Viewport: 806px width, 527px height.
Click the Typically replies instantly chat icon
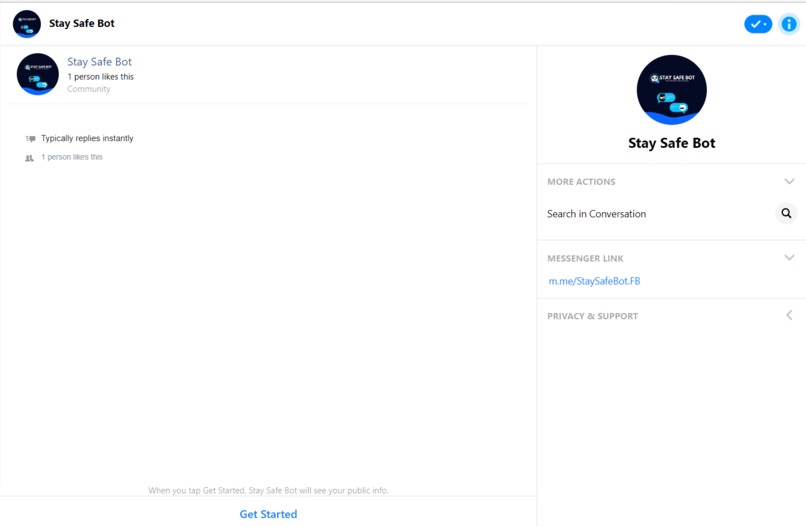click(30, 139)
